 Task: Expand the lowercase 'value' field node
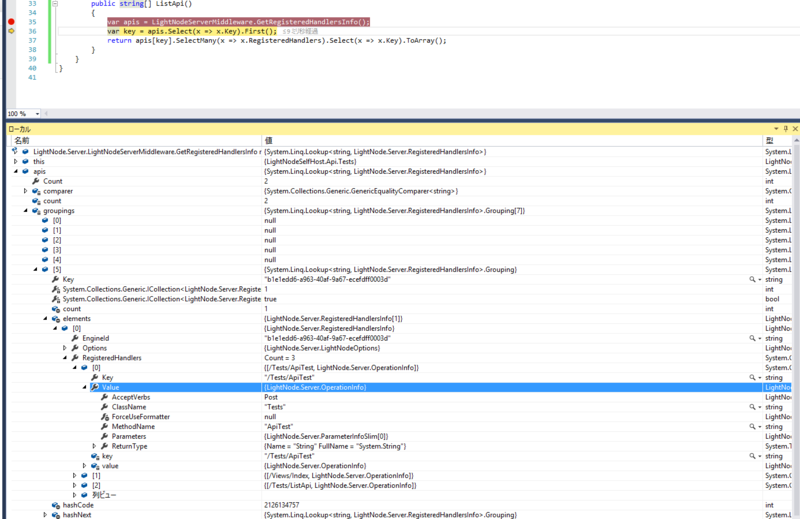85,466
